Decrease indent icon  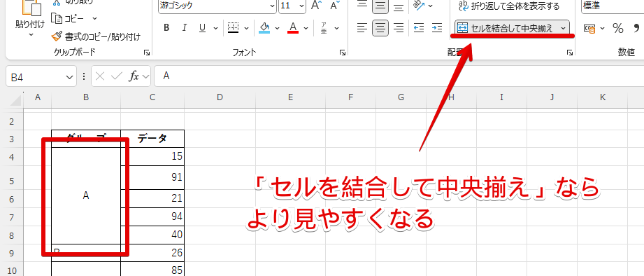419,28
